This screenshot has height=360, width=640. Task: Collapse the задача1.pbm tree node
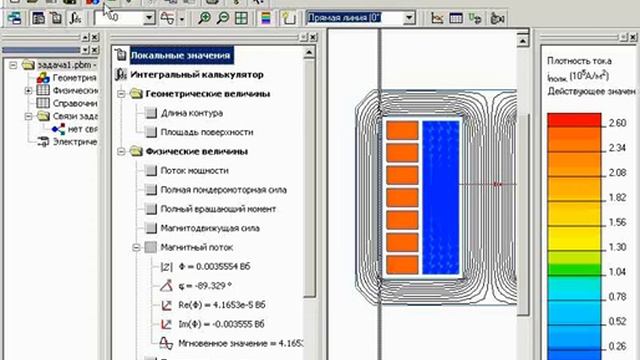point(13,65)
